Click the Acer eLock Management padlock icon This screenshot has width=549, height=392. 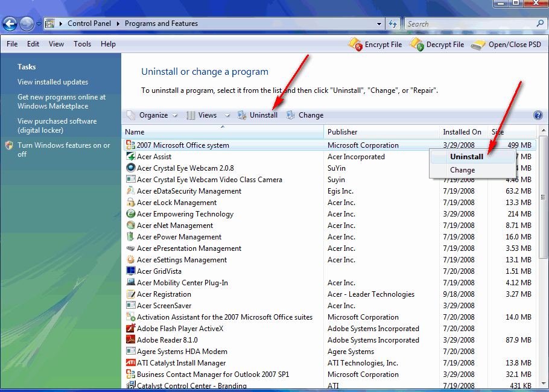130,202
